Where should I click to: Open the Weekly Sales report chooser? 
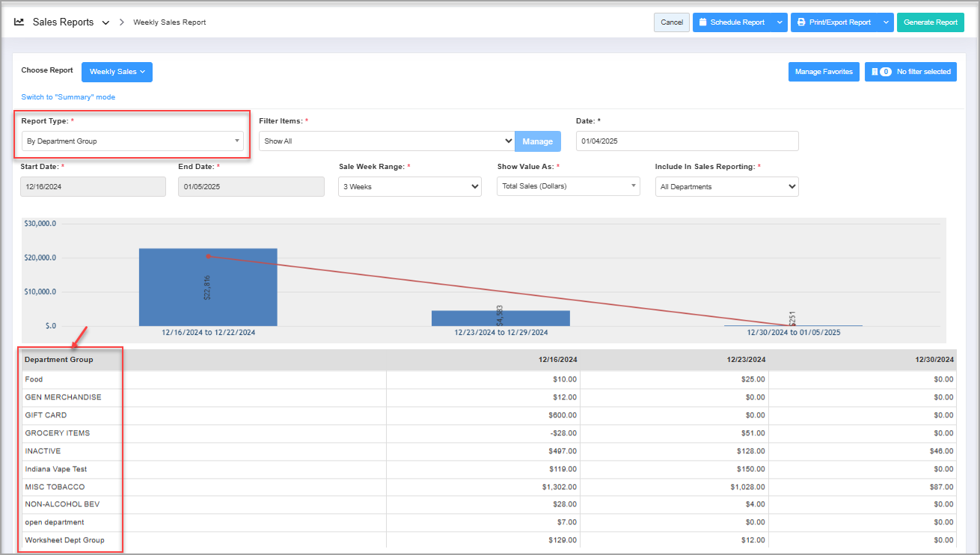tap(117, 72)
